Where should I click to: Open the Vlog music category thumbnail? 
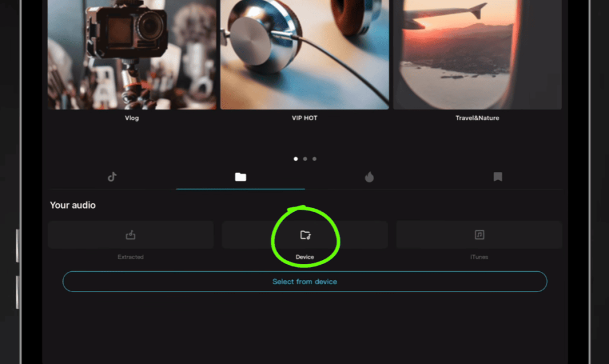[x=132, y=55]
